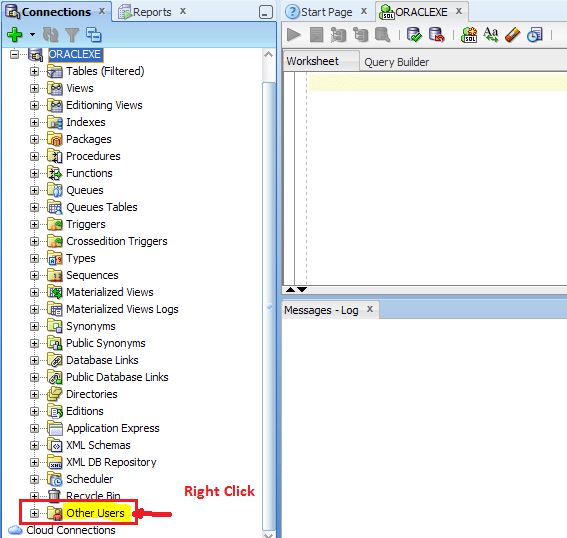Click the Run Script icon
The image size is (567, 538).
coord(316,35)
